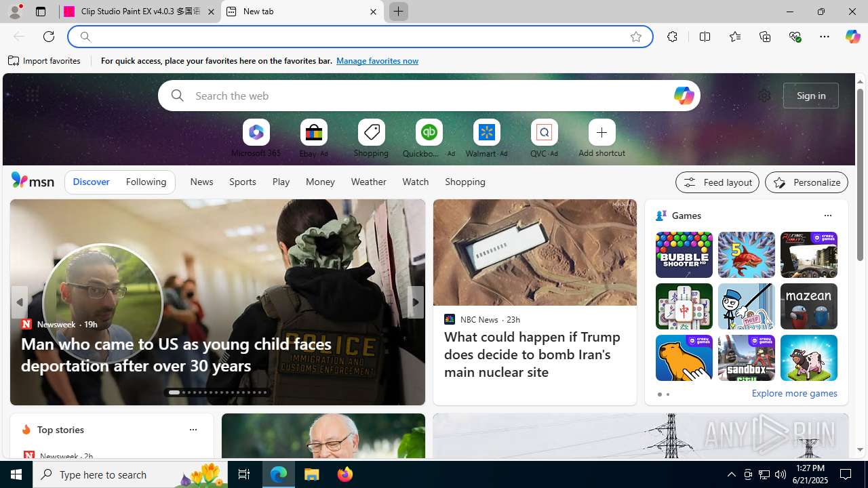The image size is (868, 488).
Task: Open the Money section
Action: tap(320, 182)
